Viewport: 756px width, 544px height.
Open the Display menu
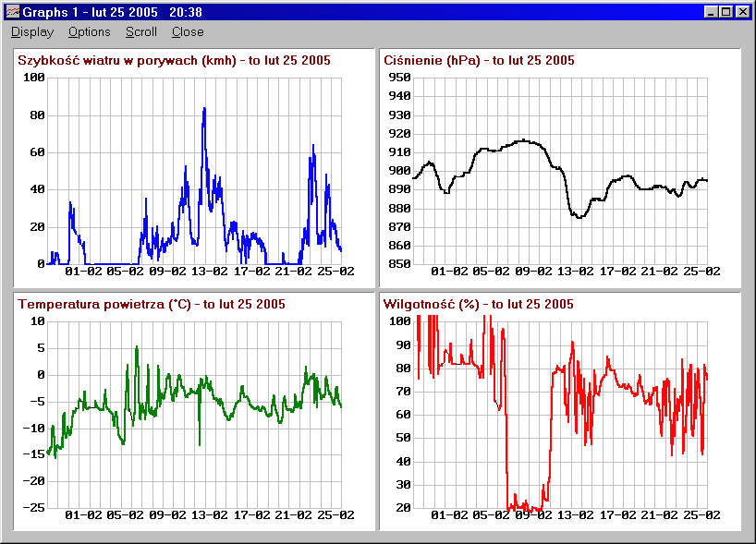tap(32, 31)
